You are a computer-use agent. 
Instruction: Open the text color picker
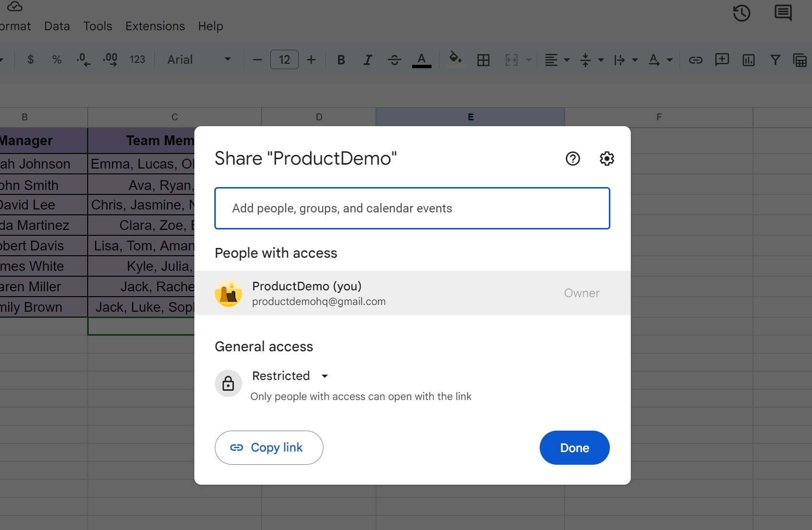tap(422, 60)
